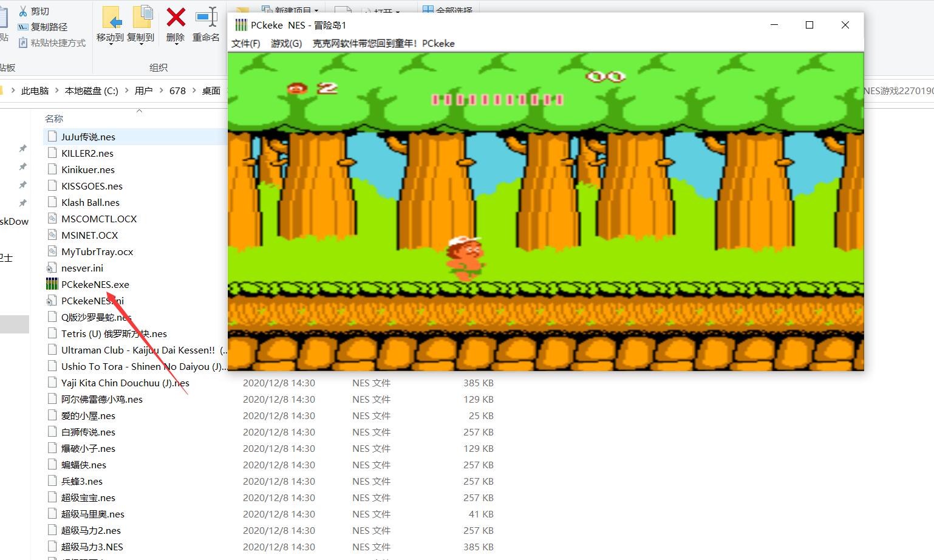This screenshot has height=560, width=934.
Task: Select the file named 爱的小屋.nes
Action: (x=88, y=416)
